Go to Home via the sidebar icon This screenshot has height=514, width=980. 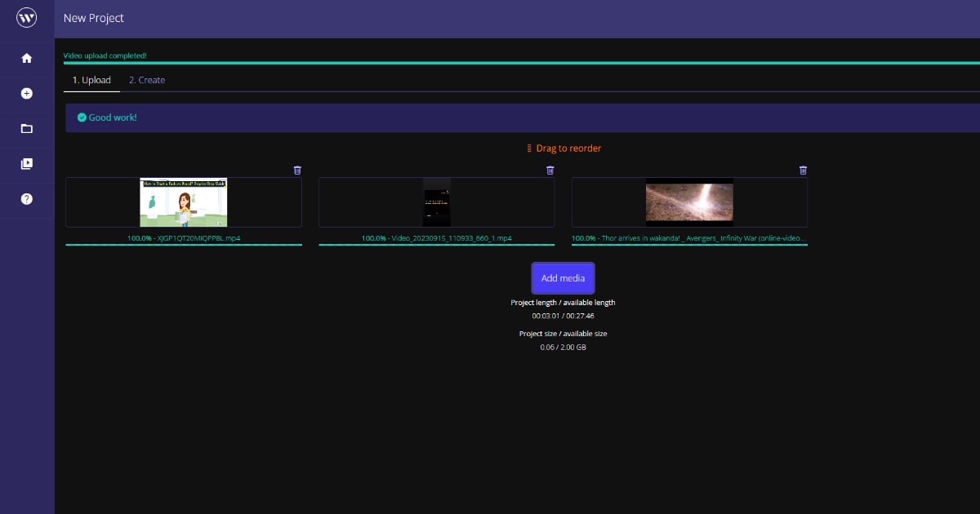[27, 59]
